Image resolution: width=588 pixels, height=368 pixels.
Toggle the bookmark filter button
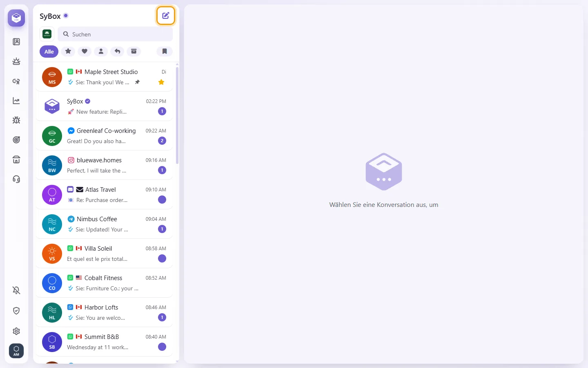(x=165, y=52)
